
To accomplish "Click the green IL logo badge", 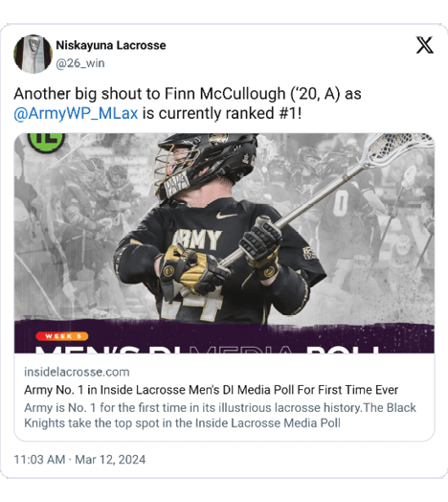I will point(46,141).
